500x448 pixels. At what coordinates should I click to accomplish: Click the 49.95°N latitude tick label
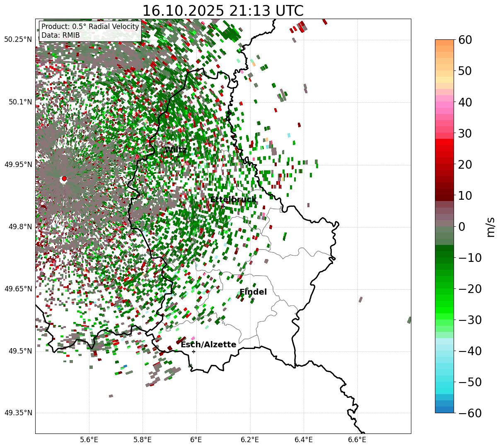pyautogui.click(x=18, y=165)
